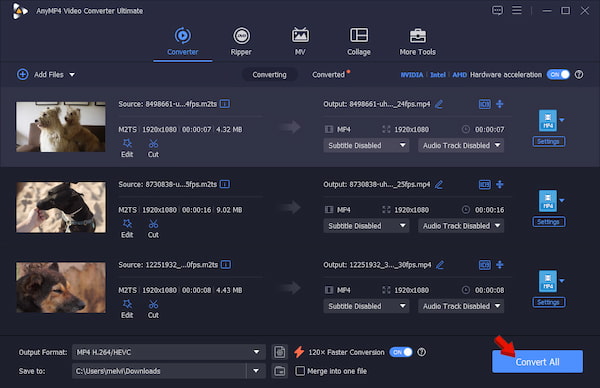The image size is (600, 388).
Task: Select the Converted sub-tab
Action: click(x=328, y=75)
